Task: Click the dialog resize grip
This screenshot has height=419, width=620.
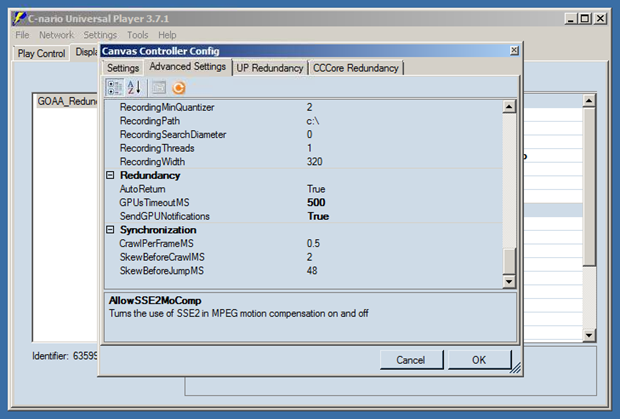Action: [516, 368]
